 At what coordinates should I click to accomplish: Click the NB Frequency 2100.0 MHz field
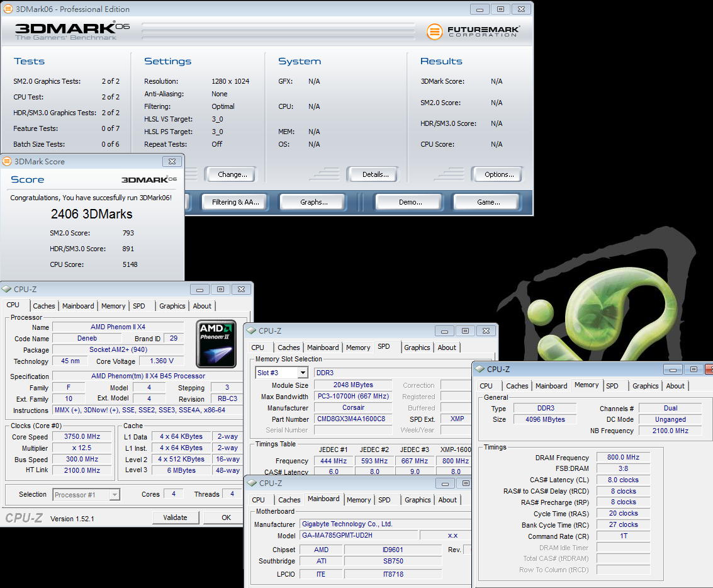tap(670, 431)
